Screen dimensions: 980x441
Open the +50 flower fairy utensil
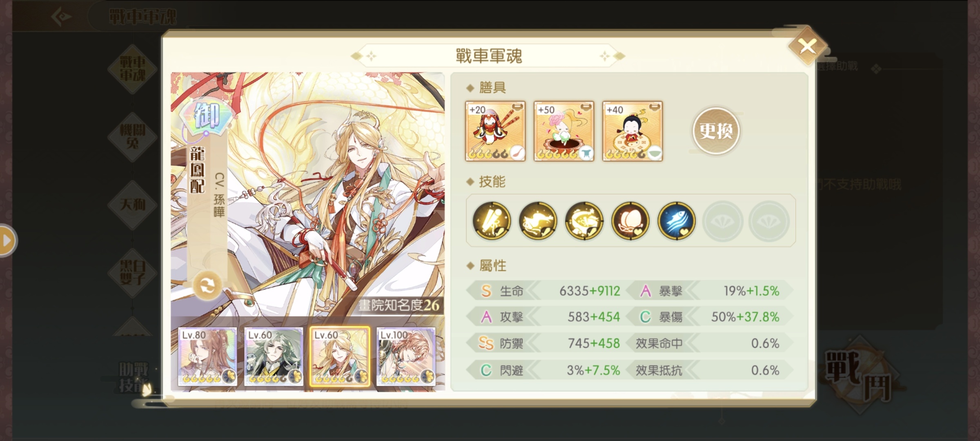coord(564,131)
